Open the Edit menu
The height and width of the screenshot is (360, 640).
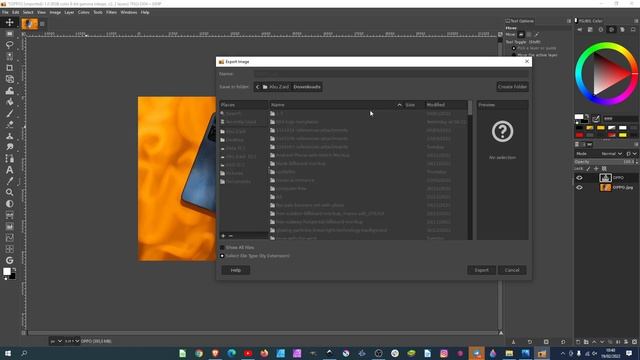16,12
